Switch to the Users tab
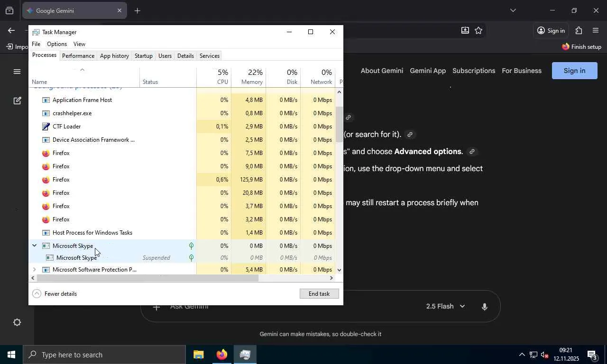Viewport: 607px width, 364px height. click(x=165, y=56)
